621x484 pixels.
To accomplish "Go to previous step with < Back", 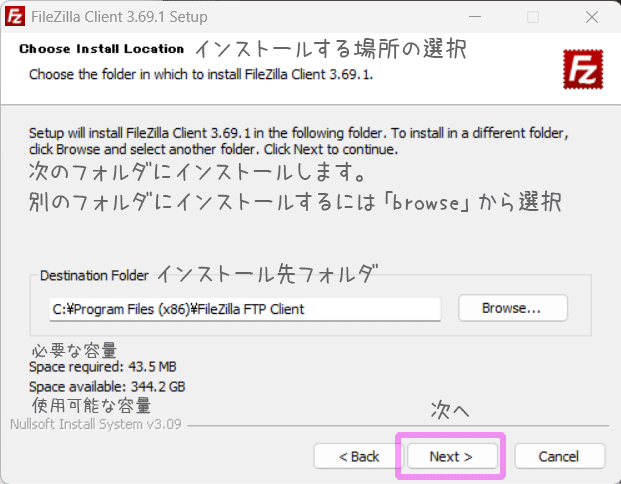I will click(x=358, y=456).
